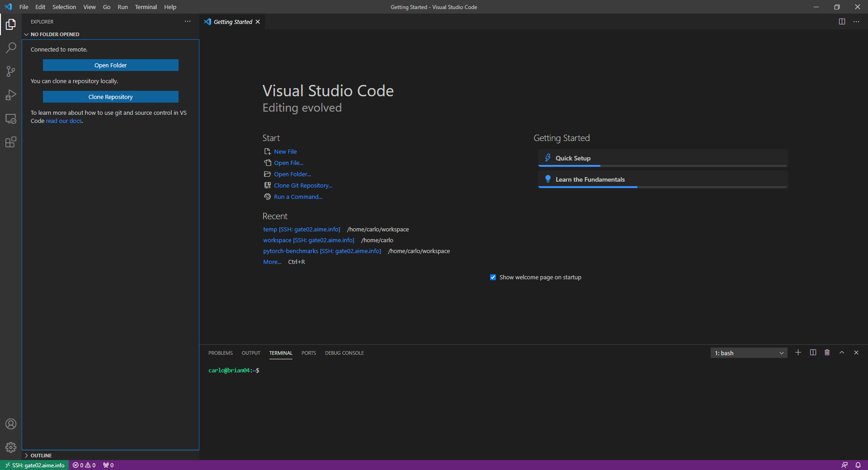Image resolution: width=868 pixels, height=470 pixels.
Task: Open the terminal selector dropdown 1: bash
Action: pos(749,353)
